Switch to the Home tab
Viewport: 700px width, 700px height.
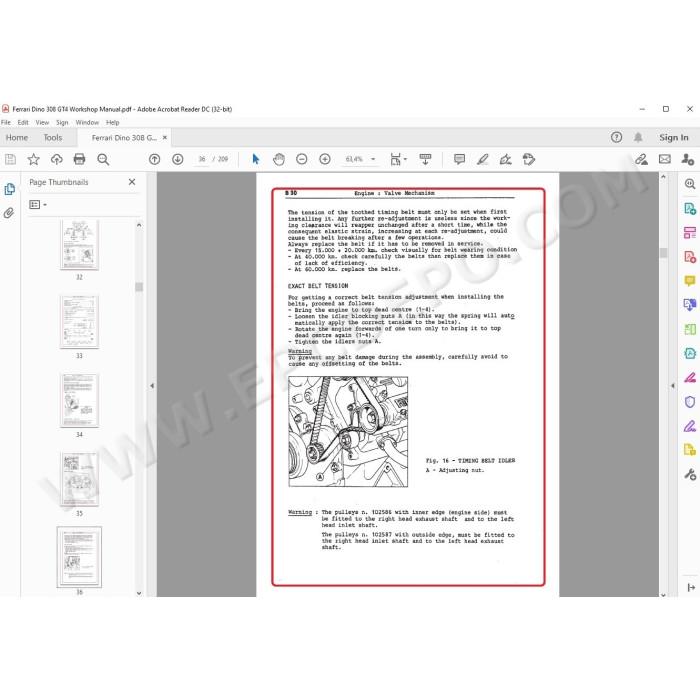tap(17, 138)
